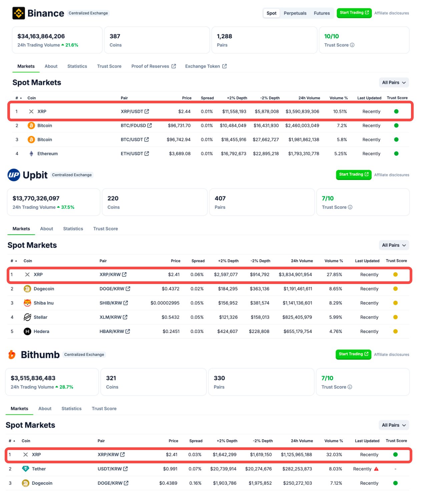Open the Binance Markets tab

26,66
